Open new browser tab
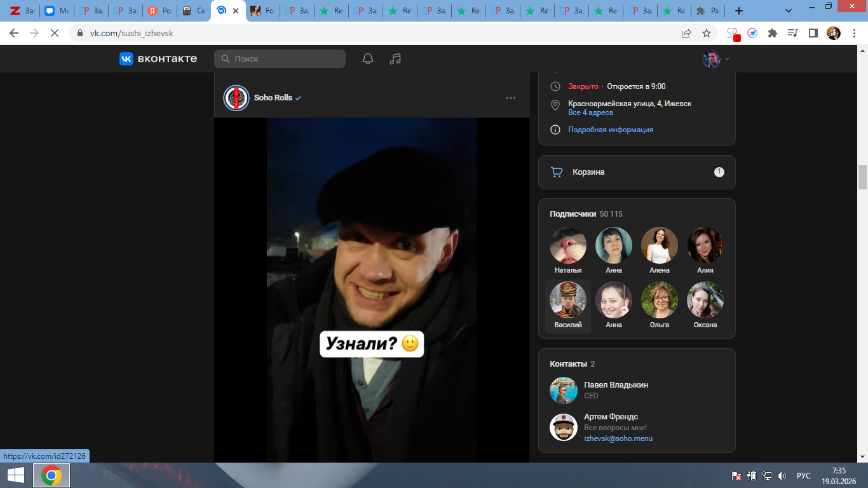This screenshot has width=868, height=488. (x=738, y=11)
